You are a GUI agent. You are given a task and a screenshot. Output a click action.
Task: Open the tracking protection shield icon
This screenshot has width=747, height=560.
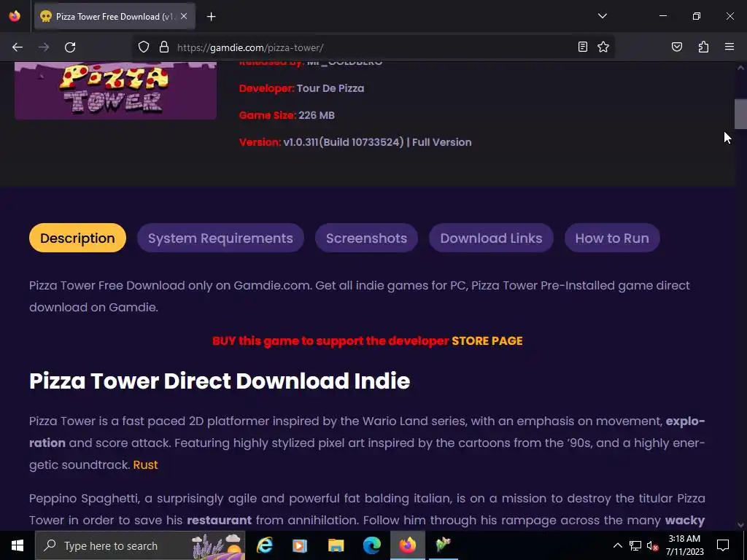point(144,47)
